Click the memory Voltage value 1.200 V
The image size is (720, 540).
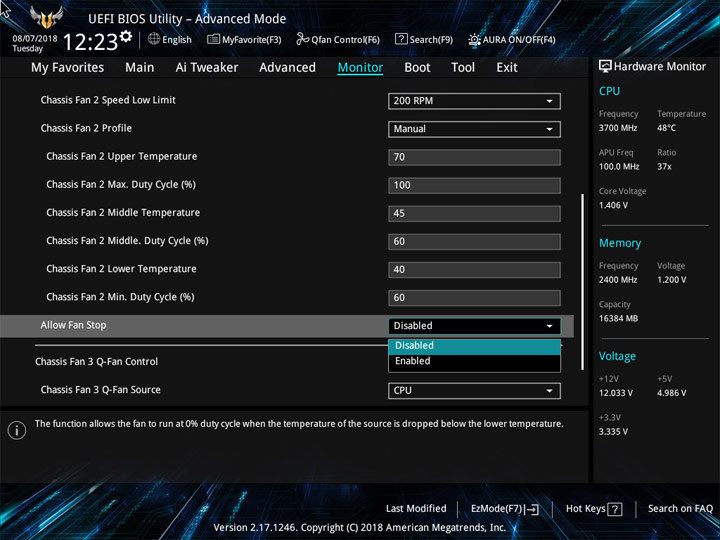pyautogui.click(x=672, y=280)
